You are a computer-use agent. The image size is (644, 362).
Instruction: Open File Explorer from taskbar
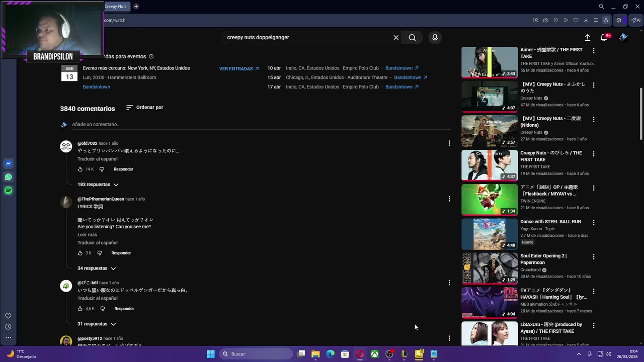tap(315, 354)
